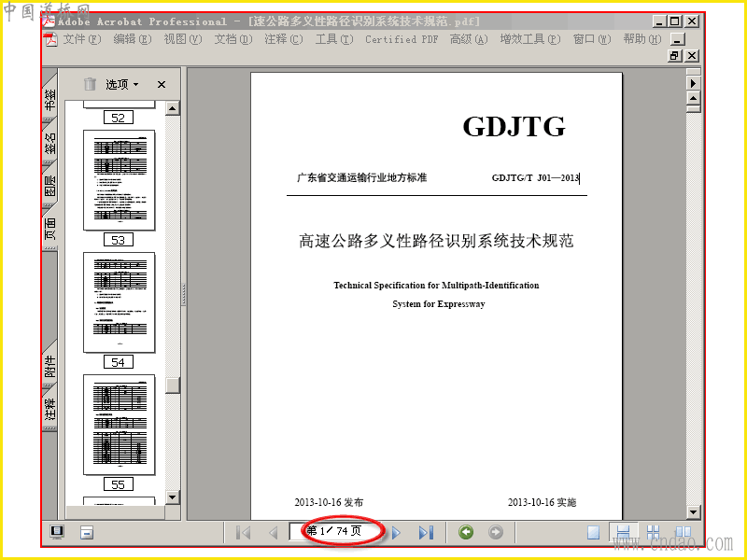Expand the right-side pane arrow button
Viewport: 747px width, 560px height.
(693, 83)
